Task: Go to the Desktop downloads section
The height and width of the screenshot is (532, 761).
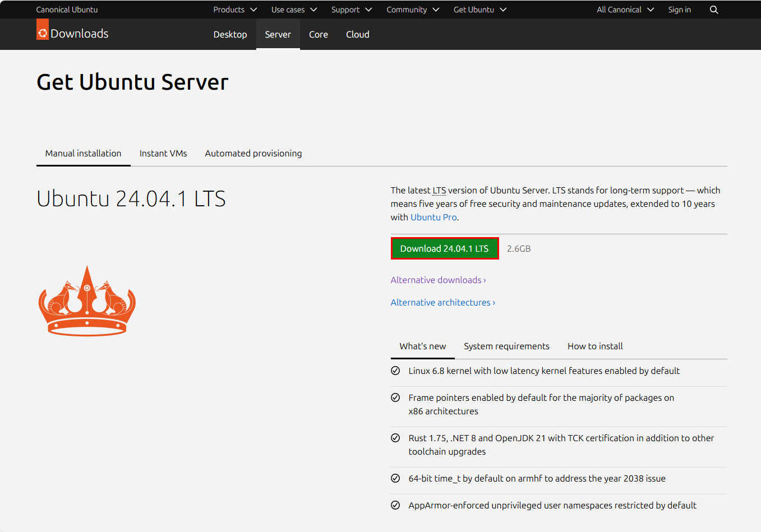Action: 230,34
